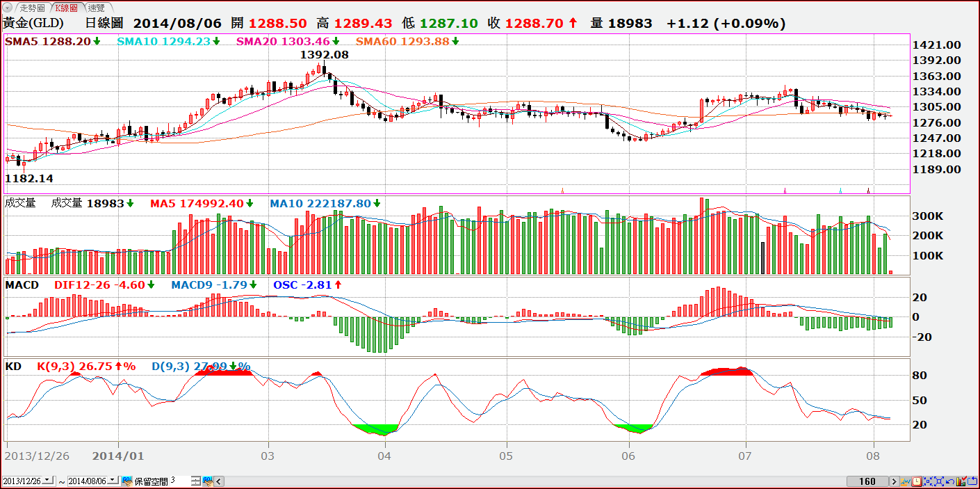Click the scroll-left arrow button
980x489 pixels.
219,481
